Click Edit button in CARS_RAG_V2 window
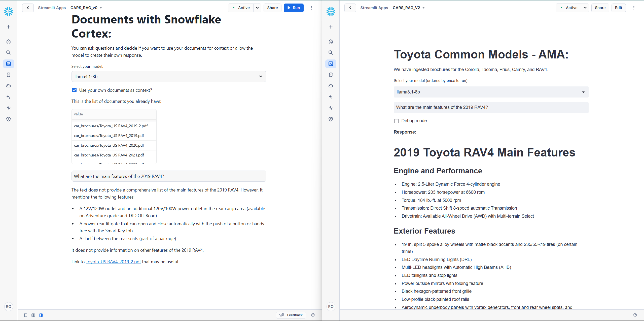 pyautogui.click(x=619, y=8)
